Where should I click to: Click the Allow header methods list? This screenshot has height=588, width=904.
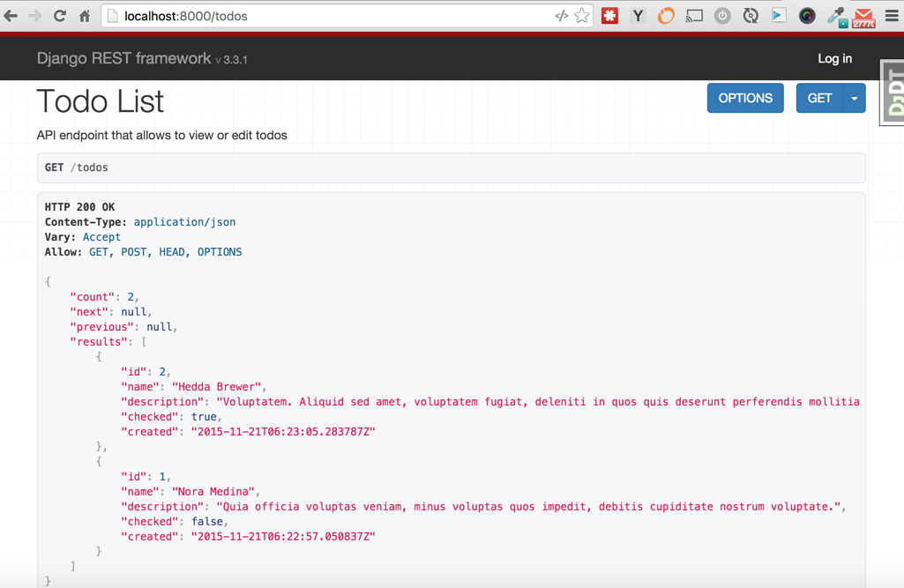(166, 252)
